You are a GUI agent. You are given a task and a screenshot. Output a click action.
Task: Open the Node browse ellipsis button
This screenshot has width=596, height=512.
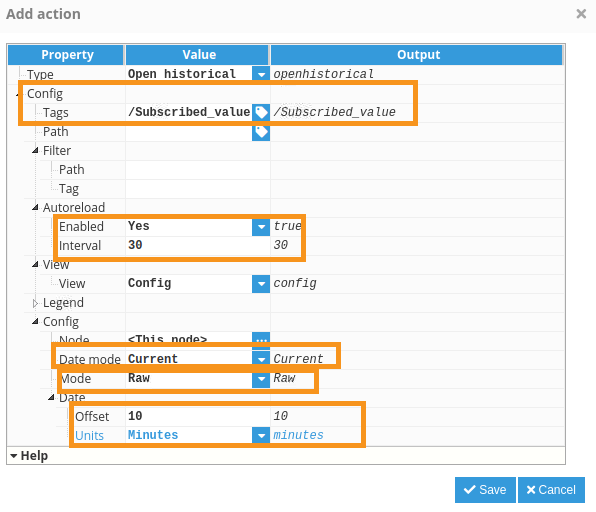[x=261, y=338]
